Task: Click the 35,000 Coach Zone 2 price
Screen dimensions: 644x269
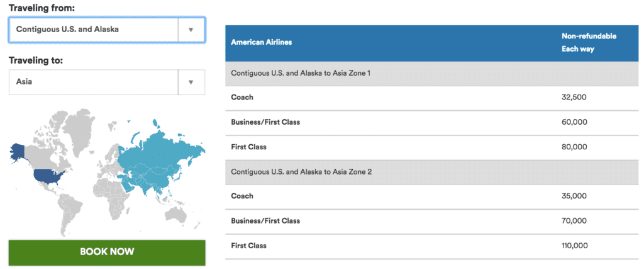Action: [x=574, y=196]
